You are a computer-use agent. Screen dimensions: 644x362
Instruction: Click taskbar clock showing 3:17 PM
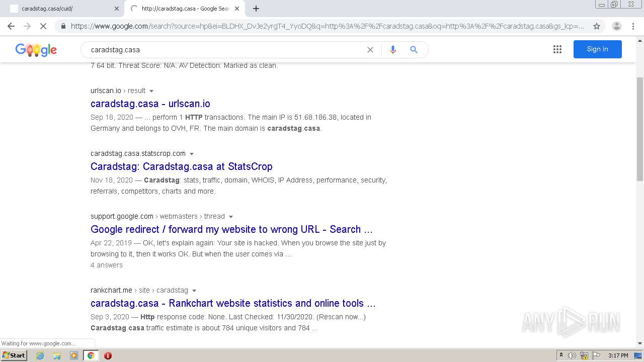pos(618,355)
